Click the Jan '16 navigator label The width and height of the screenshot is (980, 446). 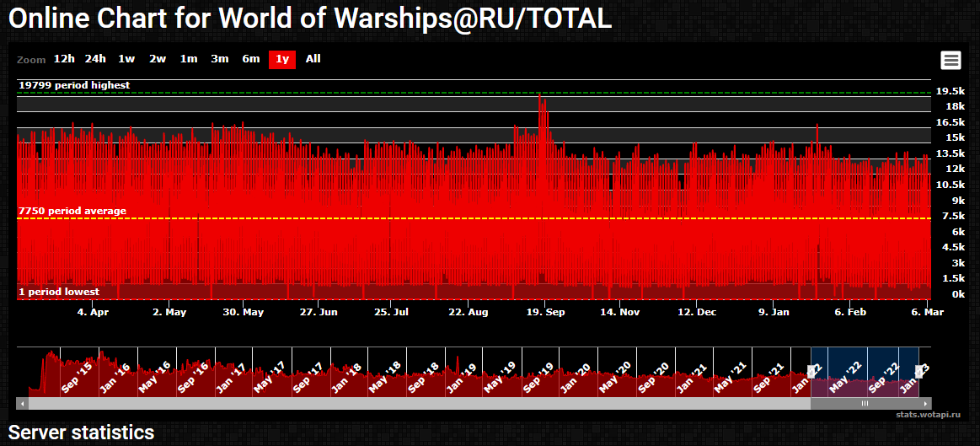116,378
